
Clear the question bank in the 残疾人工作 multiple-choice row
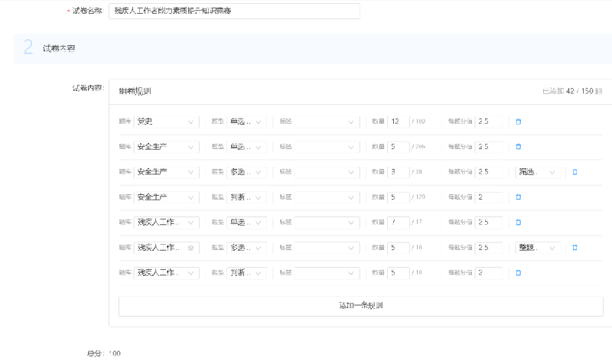tap(190, 248)
